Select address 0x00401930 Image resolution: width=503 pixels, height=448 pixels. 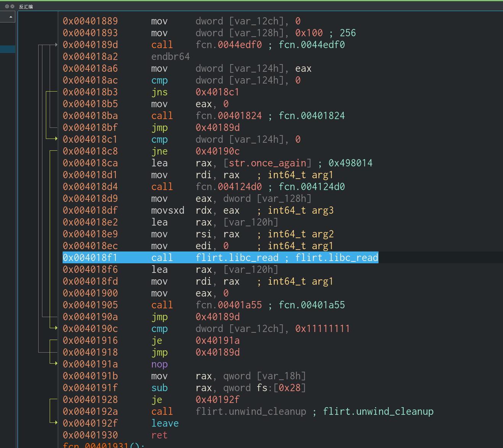(90, 435)
